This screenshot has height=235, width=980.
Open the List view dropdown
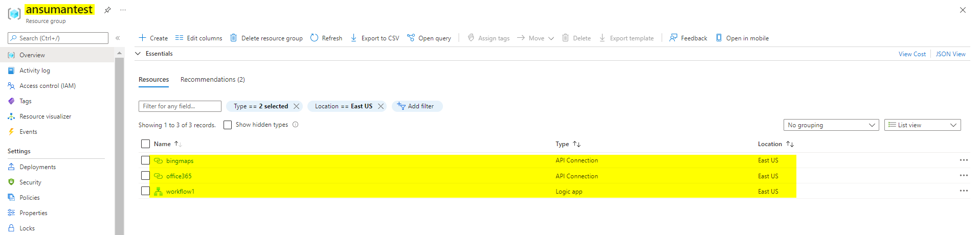pyautogui.click(x=922, y=125)
